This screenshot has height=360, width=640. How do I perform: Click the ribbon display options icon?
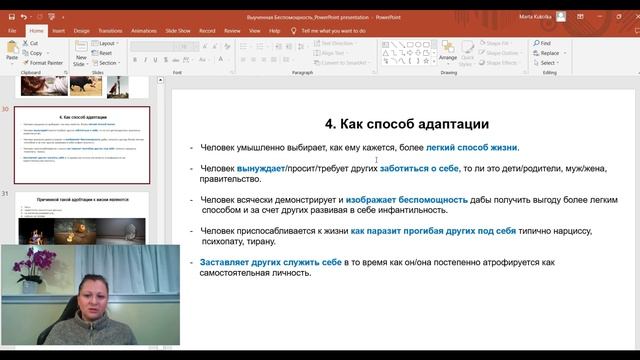580,17
